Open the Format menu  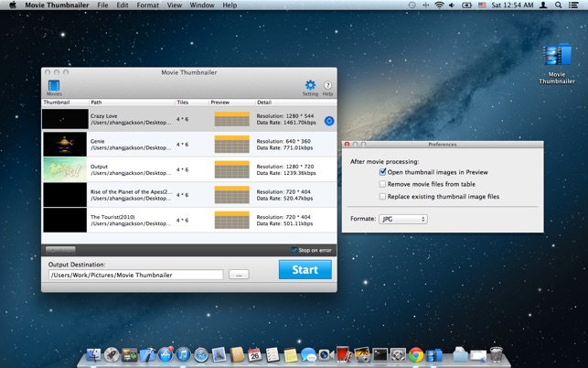pos(148,5)
